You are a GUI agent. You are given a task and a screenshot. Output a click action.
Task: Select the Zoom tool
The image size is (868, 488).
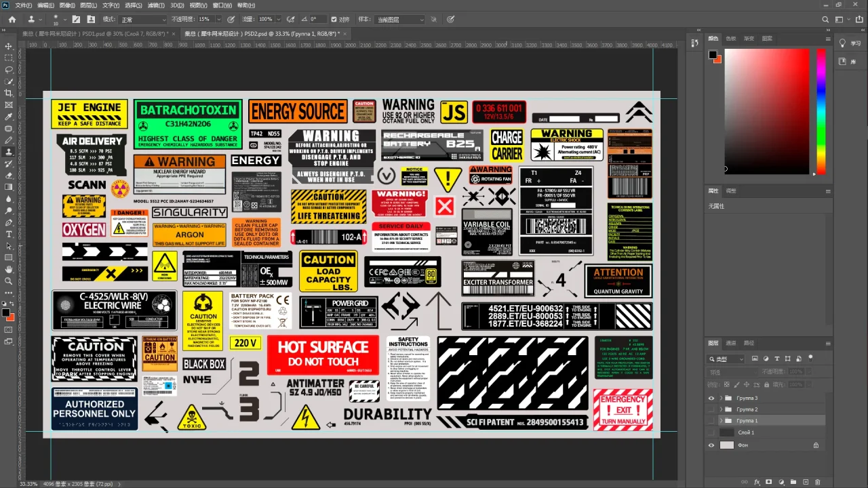9,281
